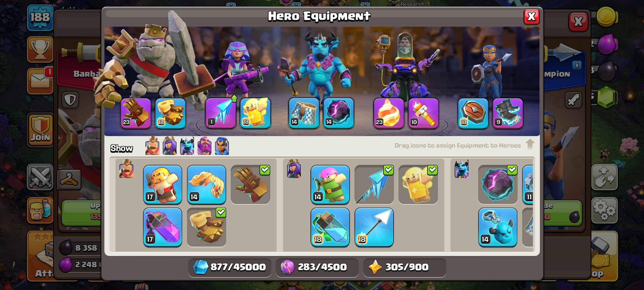Click the green Join clan shield button
Screen dimensions: 644x290
pos(40,129)
